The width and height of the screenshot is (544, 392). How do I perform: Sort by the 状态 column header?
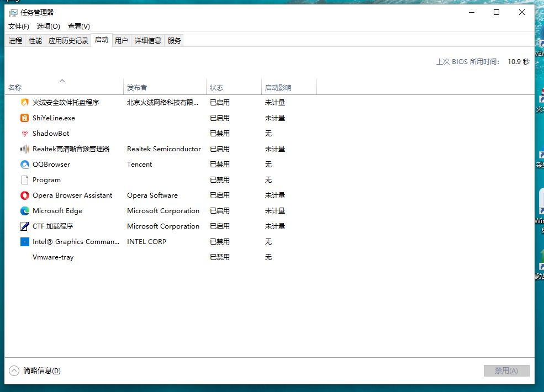pyautogui.click(x=234, y=87)
